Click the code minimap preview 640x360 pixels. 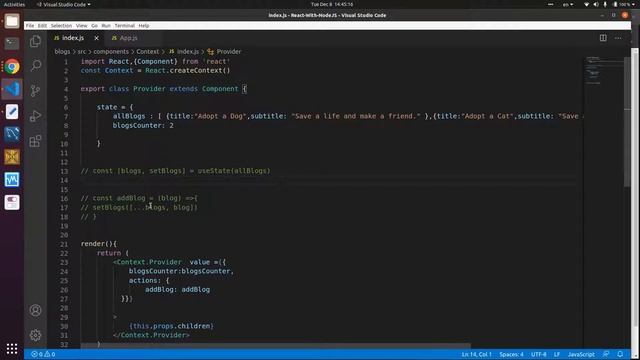603,70
